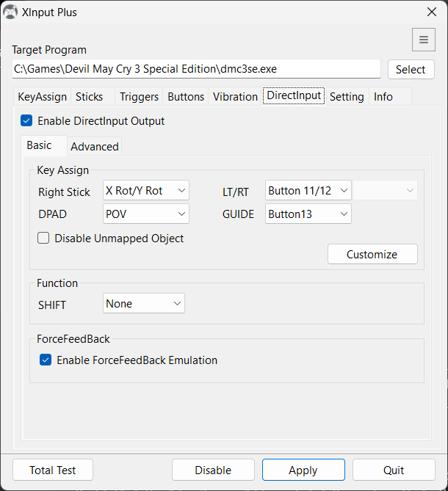Toggle Enable ForceFeedBack Emulation checkbox
448x491 pixels.
pyautogui.click(x=46, y=360)
